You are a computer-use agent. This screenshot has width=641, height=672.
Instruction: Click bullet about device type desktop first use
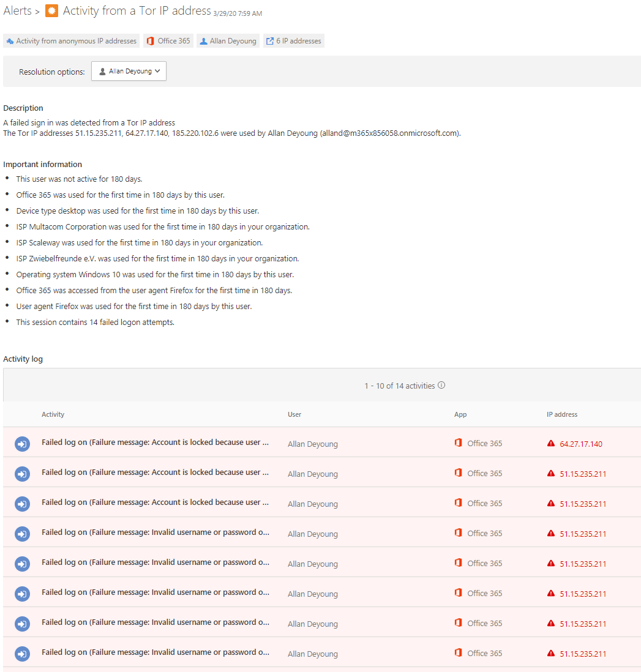click(x=138, y=211)
